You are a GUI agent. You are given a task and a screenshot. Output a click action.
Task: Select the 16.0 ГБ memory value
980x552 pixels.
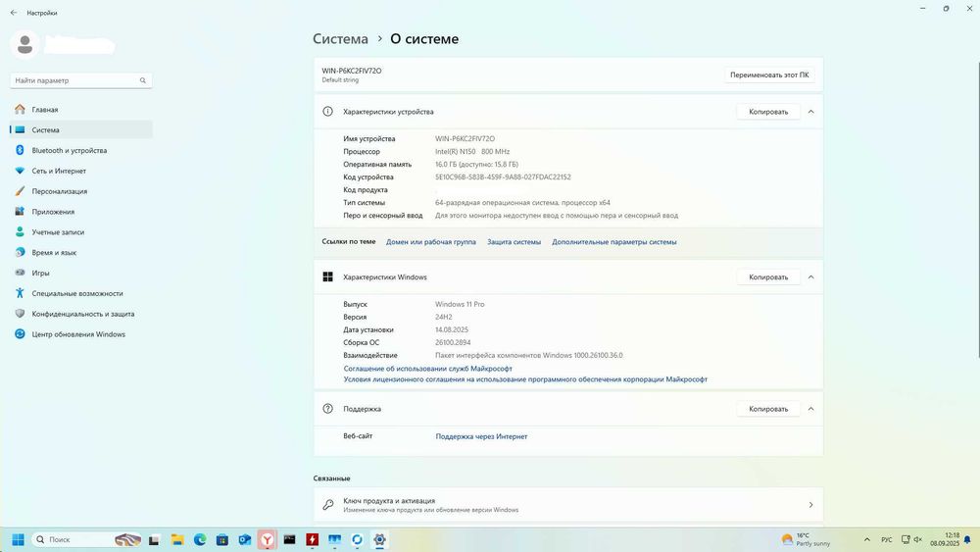tap(476, 165)
